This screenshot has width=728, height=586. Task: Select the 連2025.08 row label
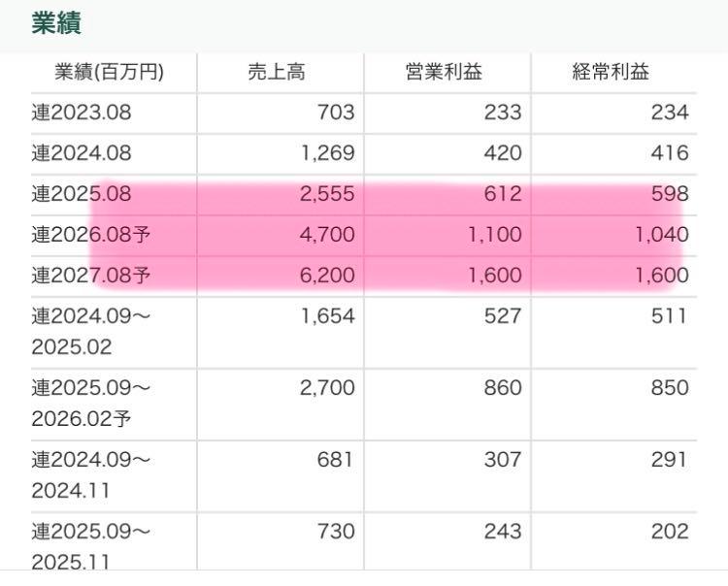tap(81, 194)
